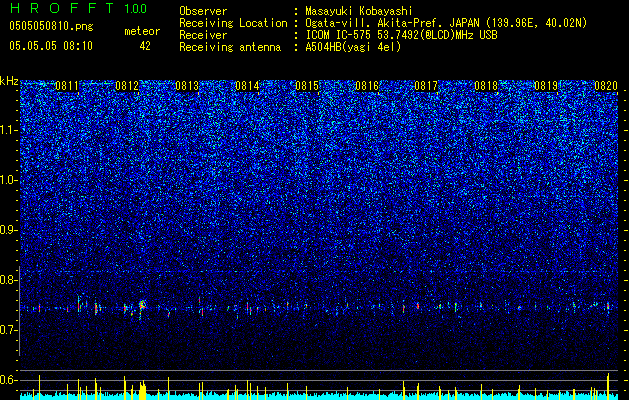Click the Receiver label
The width and height of the screenshot is (629, 400).
click(203, 35)
